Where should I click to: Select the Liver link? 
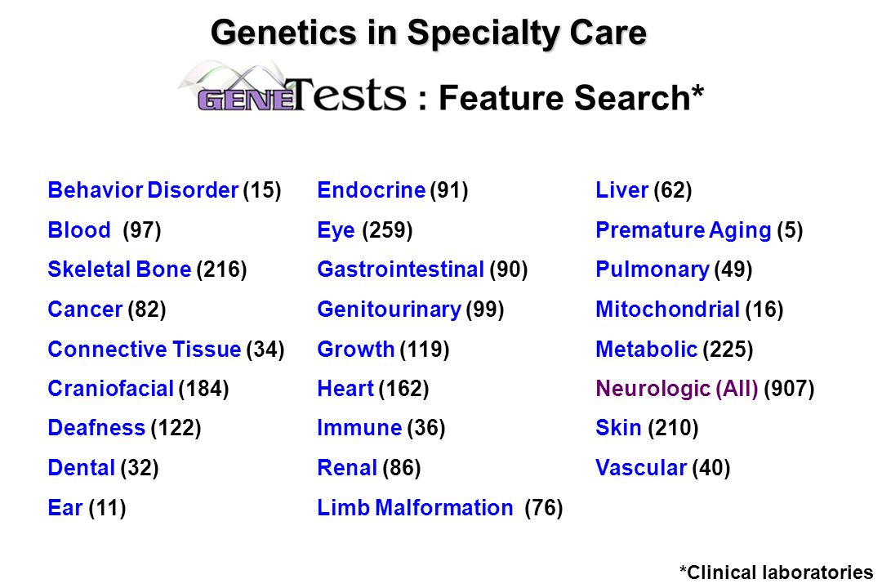tap(622, 190)
